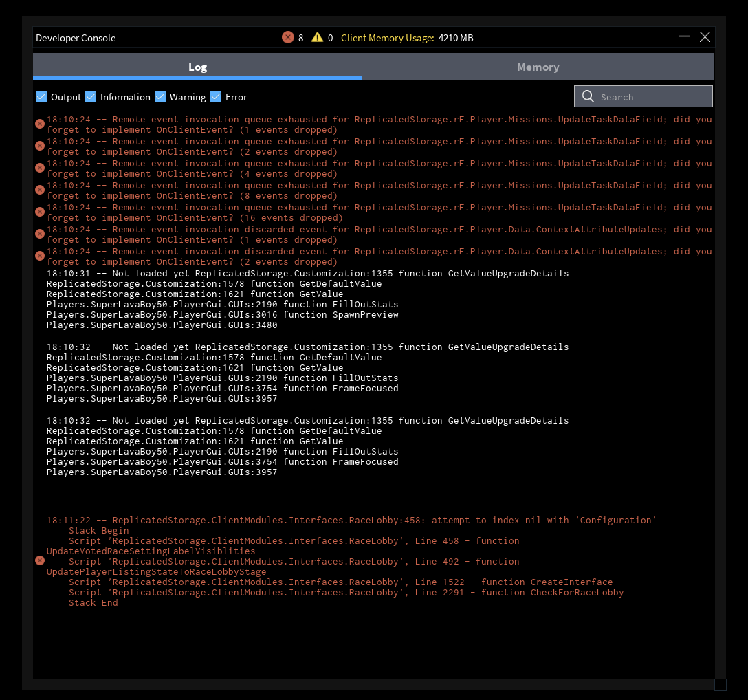Select the Log tab
Viewport: 748px width, 700px height.
[197, 67]
